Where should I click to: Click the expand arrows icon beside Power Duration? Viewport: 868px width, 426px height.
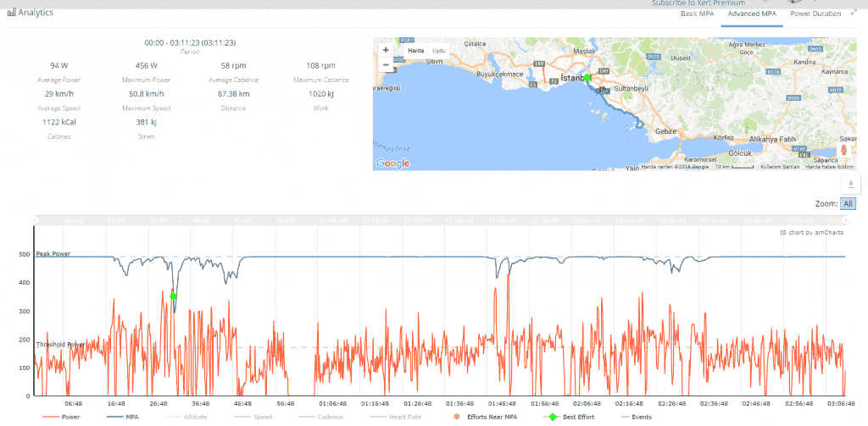(853, 14)
